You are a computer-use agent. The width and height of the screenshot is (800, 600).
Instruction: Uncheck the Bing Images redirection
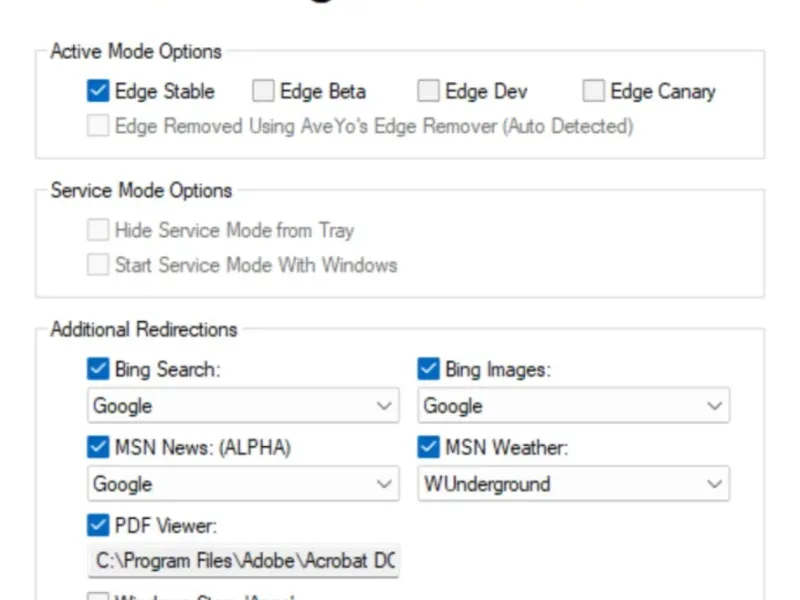coord(428,370)
